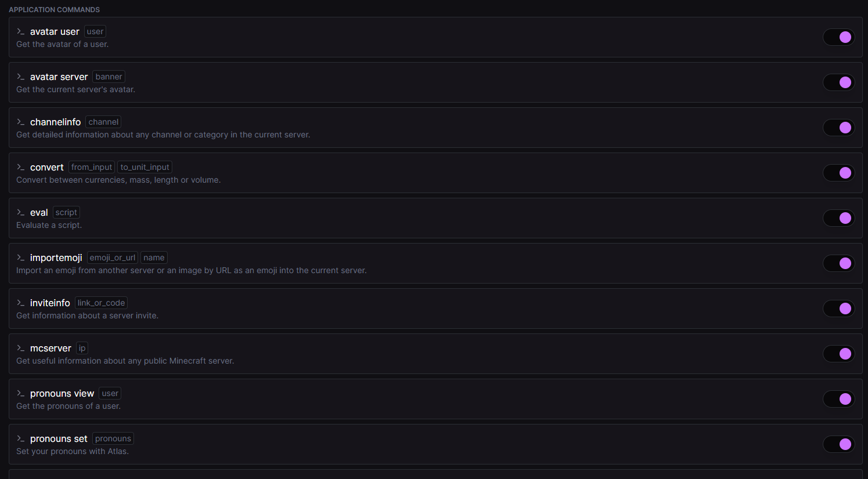This screenshot has width=868, height=479.
Task: Disable the avatar user command toggle
Action: pyautogui.click(x=838, y=37)
